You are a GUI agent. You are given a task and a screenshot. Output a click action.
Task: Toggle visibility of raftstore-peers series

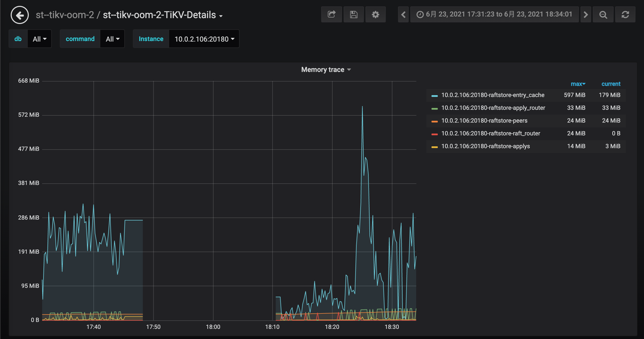(484, 120)
